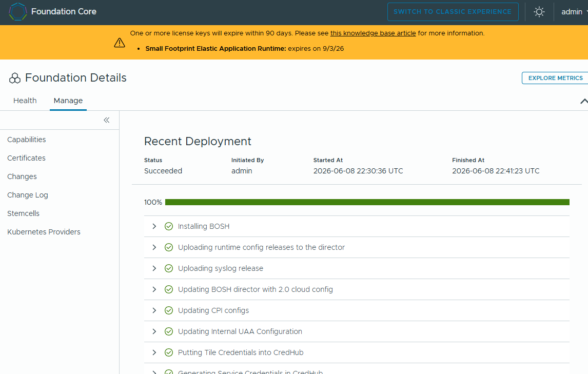588x374 pixels.
Task: Expand the Uploading syslog release step
Action: [154, 268]
